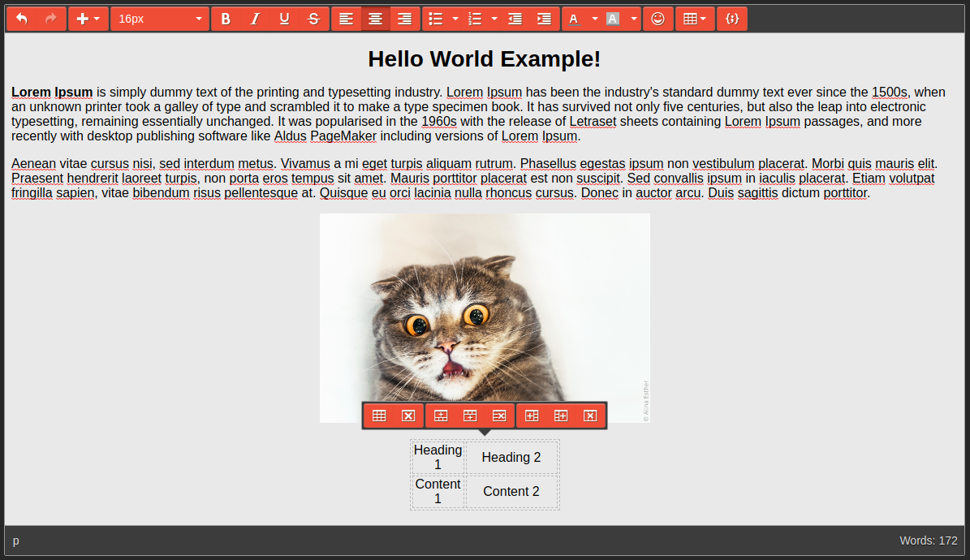The image size is (970, 560).
Task: Click the word Quisque in second paragraph
Action: point(344,193)
